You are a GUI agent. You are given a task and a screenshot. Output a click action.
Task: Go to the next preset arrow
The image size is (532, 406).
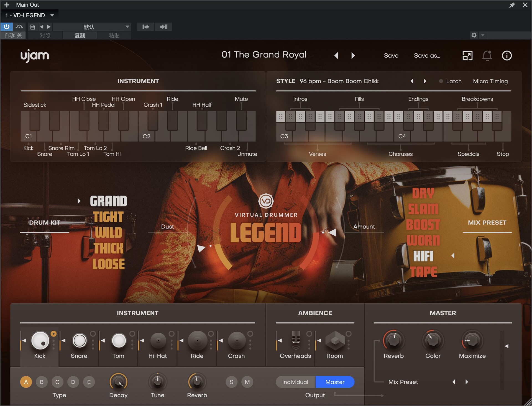click(353, 55)
